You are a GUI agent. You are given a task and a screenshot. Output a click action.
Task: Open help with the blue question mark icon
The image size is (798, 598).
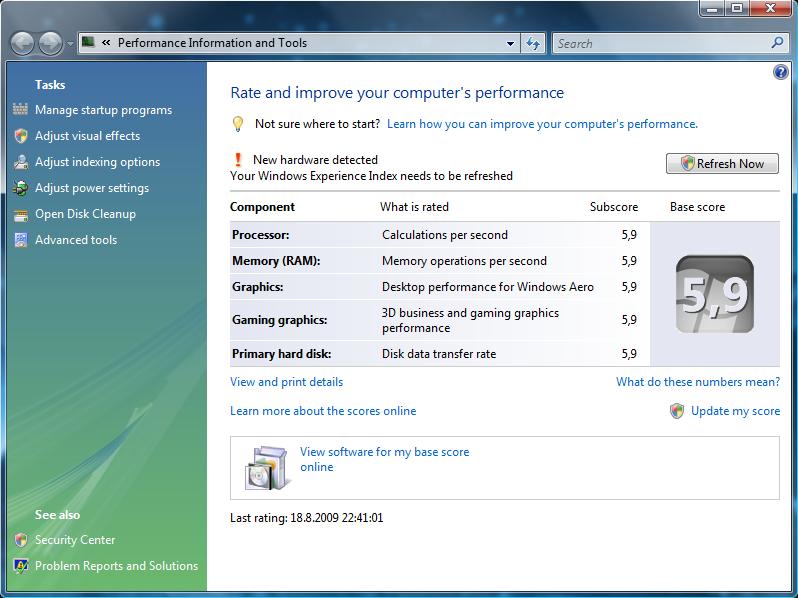[x=781, y=72]
